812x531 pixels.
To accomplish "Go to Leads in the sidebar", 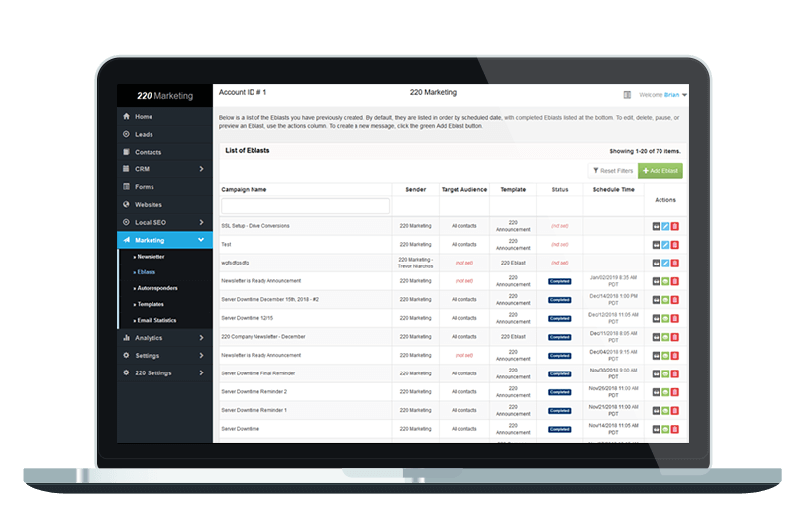I will pyautogui.click(x=144, y=134).
